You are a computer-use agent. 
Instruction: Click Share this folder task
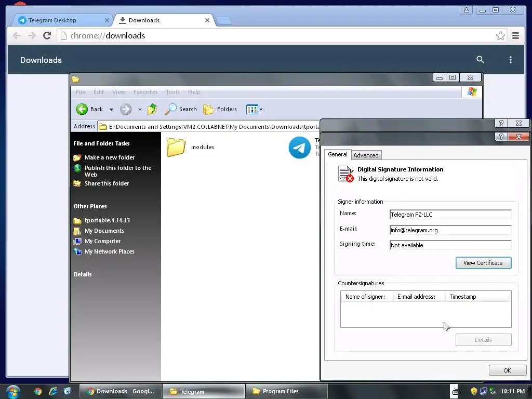click(x=107, y=183)
